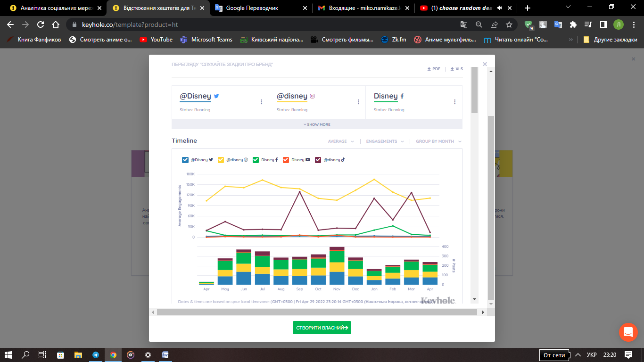Viewport: 644px width, 362px height.
Task: Open the Zk.fm bookmark
Action: [394, 40]
